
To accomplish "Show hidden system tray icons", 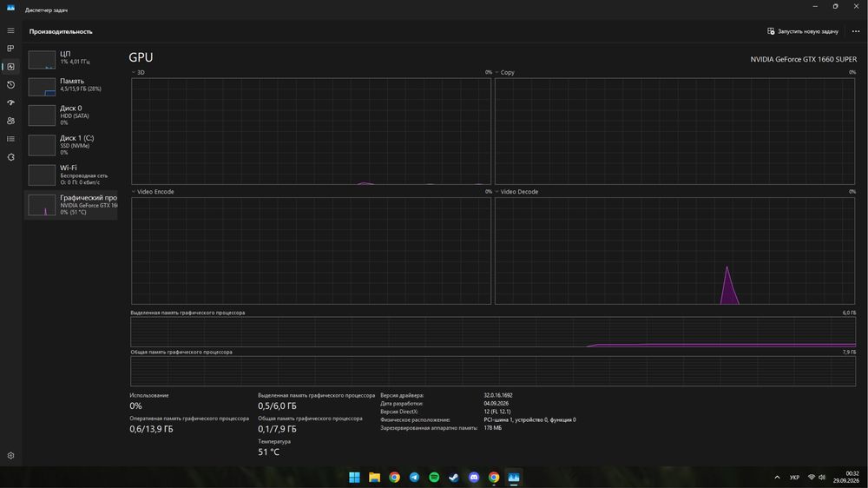I will tap(777, 477).
